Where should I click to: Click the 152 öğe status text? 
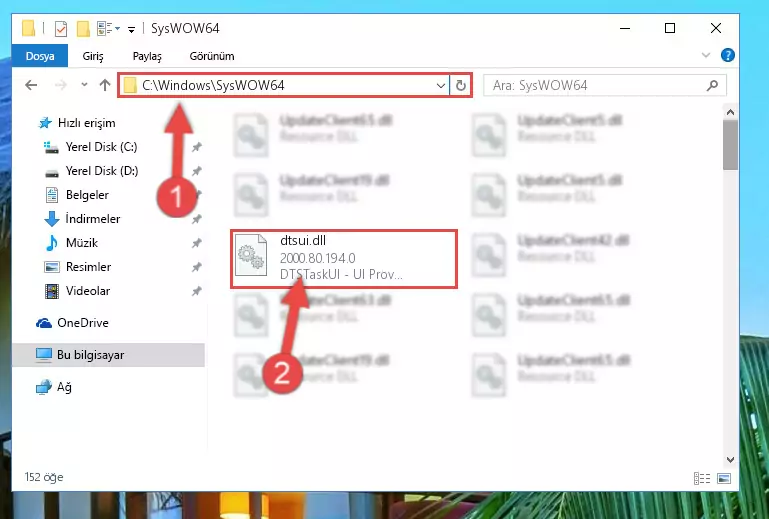pyautogui.click(x=44, y=477)
